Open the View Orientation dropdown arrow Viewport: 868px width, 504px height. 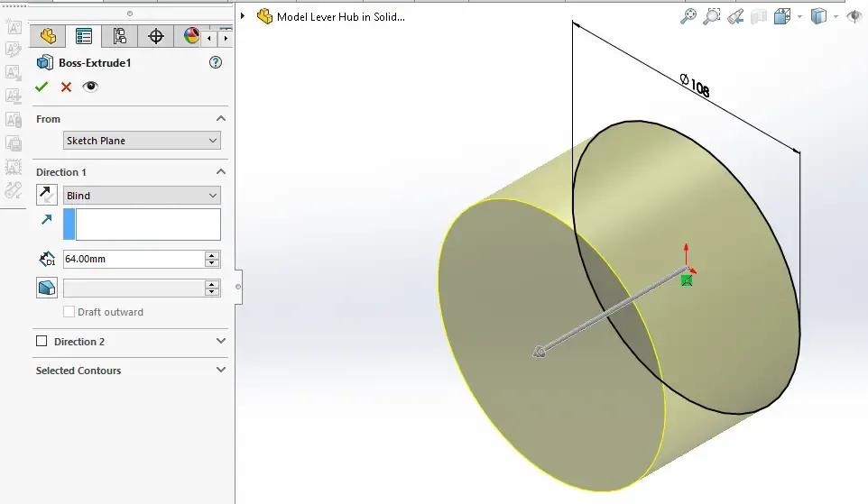[800, 16]
